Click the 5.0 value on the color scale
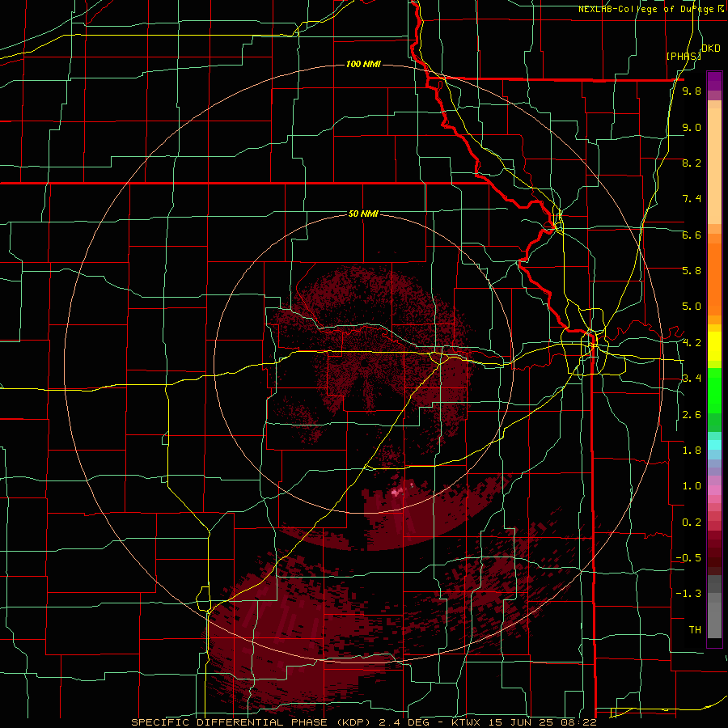Screen dimensions: 728x728 click(x=692, y=307)
